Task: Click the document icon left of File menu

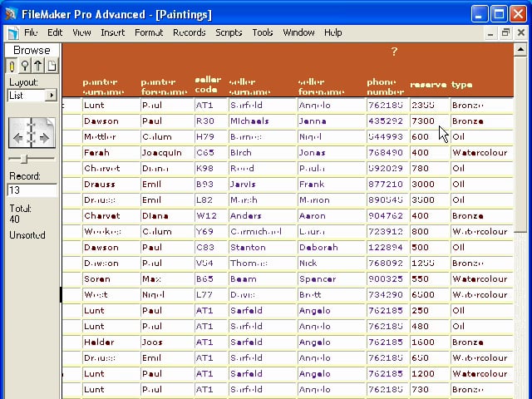Action: click(13, 33)
